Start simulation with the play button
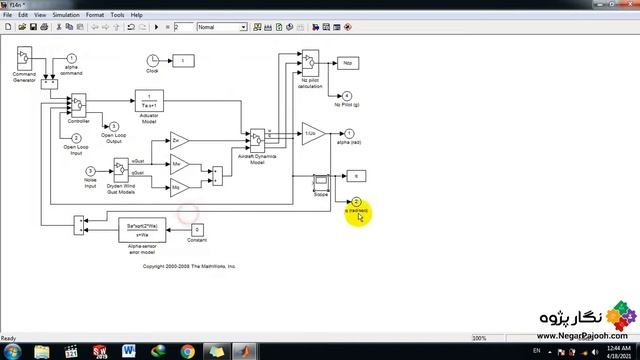Image resolution: width=640 pixels, height=360 pixels. (156, 27)
